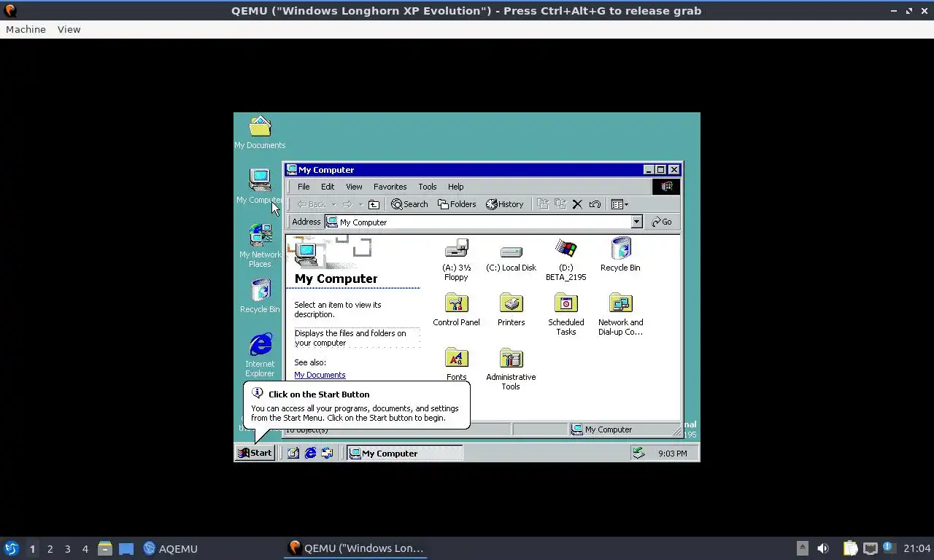The image size is (934, 560).
Task: Click the Start button
Action: [255, 453]
